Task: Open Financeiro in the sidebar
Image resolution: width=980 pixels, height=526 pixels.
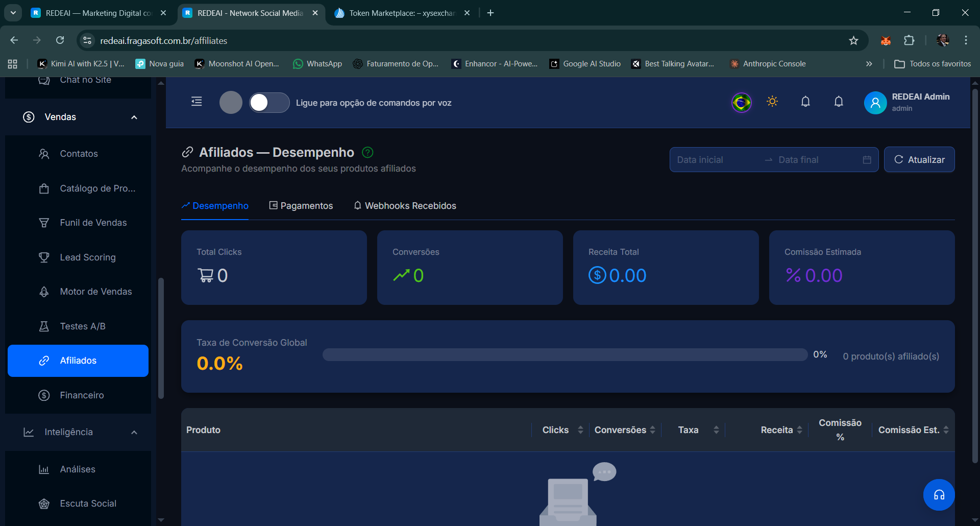Action: (78, 395)
